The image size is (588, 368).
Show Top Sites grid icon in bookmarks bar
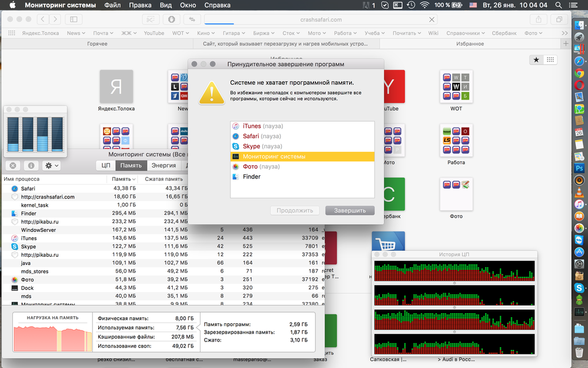(x=12, y=33)
